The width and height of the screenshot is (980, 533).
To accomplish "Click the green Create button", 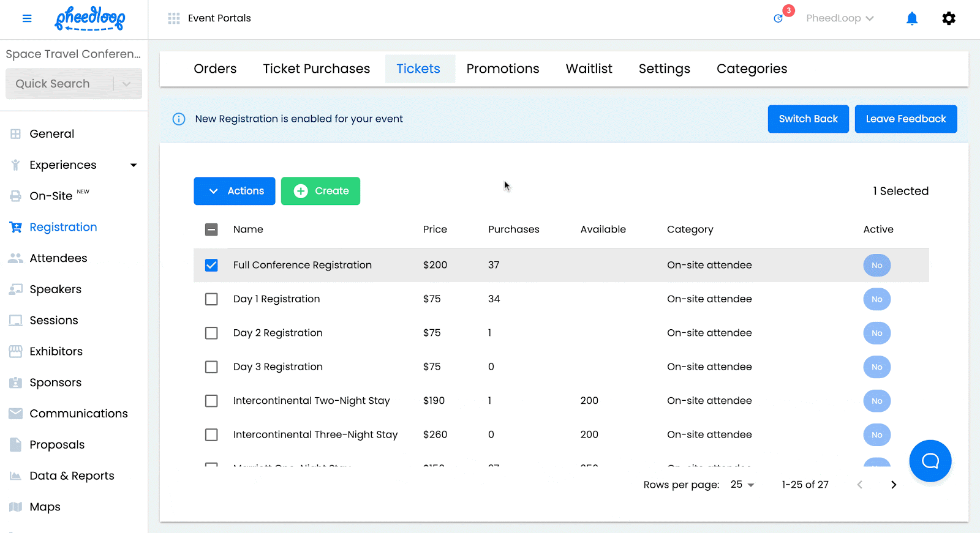I will point(320,191).
